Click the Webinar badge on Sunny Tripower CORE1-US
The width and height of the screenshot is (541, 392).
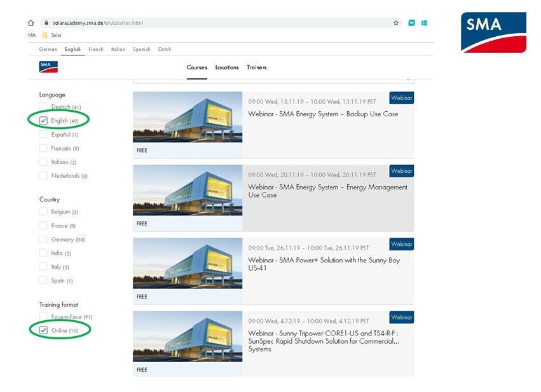(402, 317)
